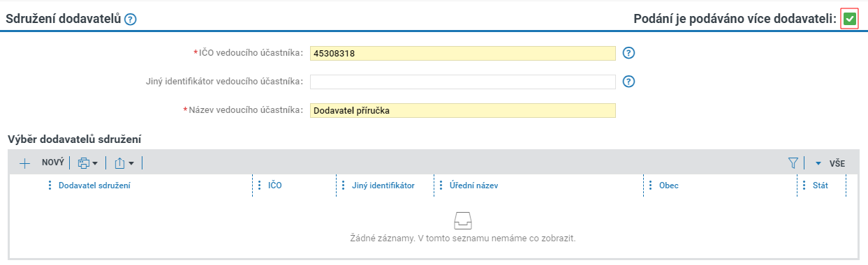Viewport: 868px width, 265px height.
Task: Click the export share icon in toolbar
Action: (x=119, y=162)
